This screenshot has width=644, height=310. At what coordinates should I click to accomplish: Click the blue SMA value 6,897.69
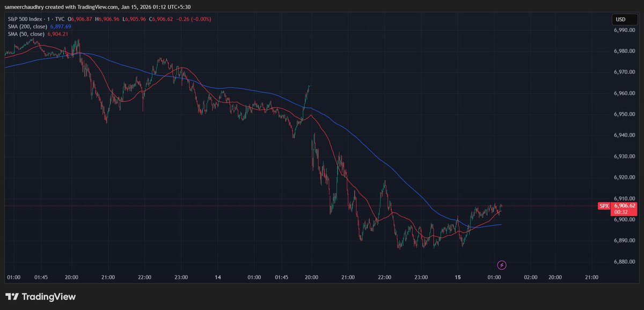(61, 26)
